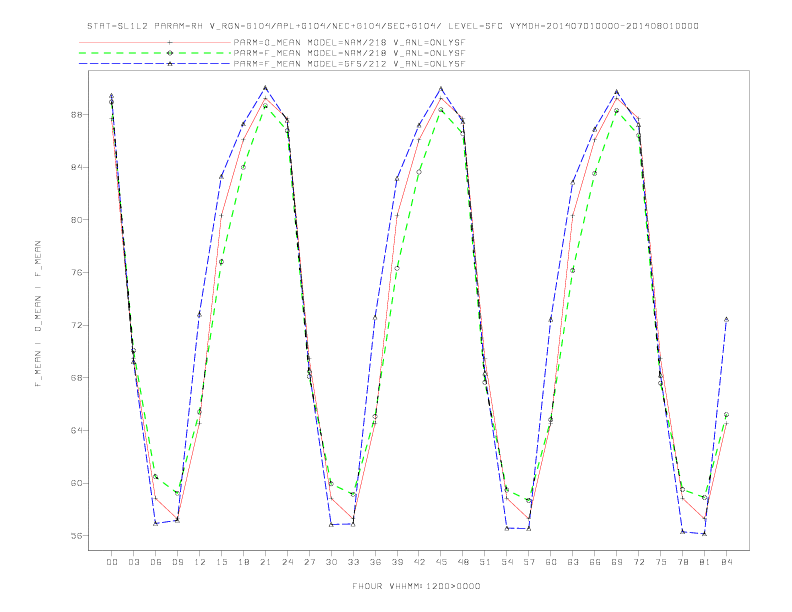Click the y-axis tick label 60
The image size is (792, 612).
point(77,483)
